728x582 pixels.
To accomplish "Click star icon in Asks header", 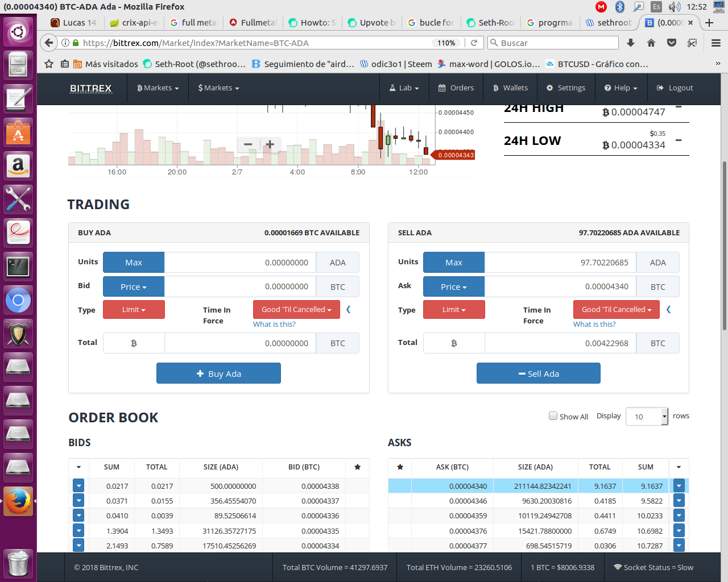I will pos(400,467).
